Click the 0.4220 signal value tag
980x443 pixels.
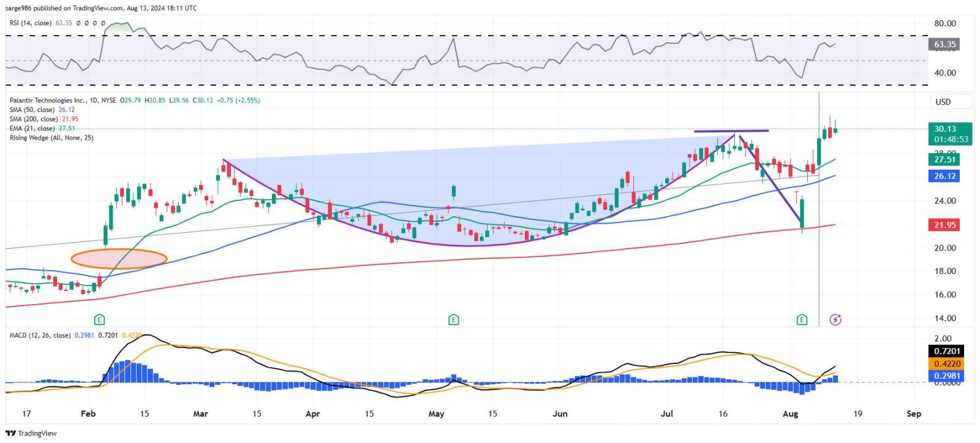click(946, 363)
